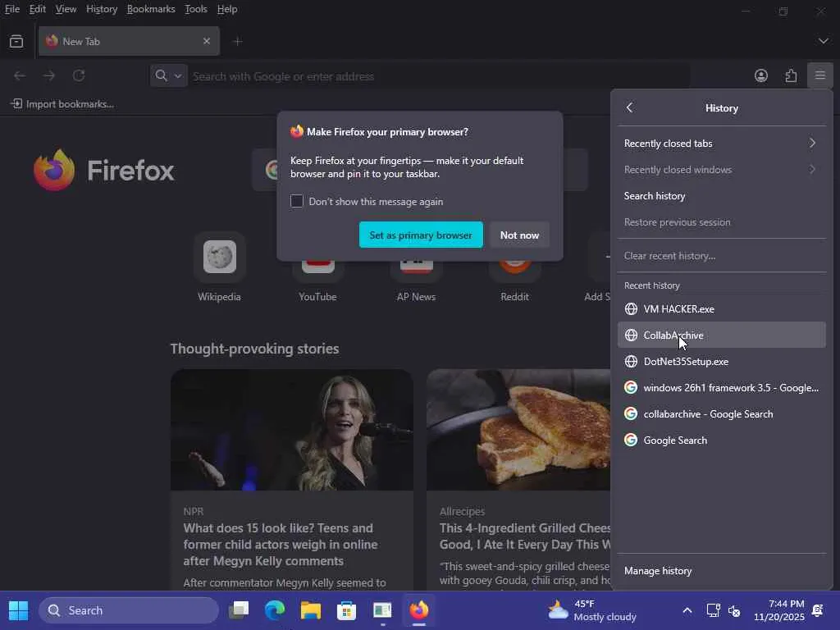Expand Recently closed tabs submenu
The height and width of the screenshot is (630, 840).
721,143
